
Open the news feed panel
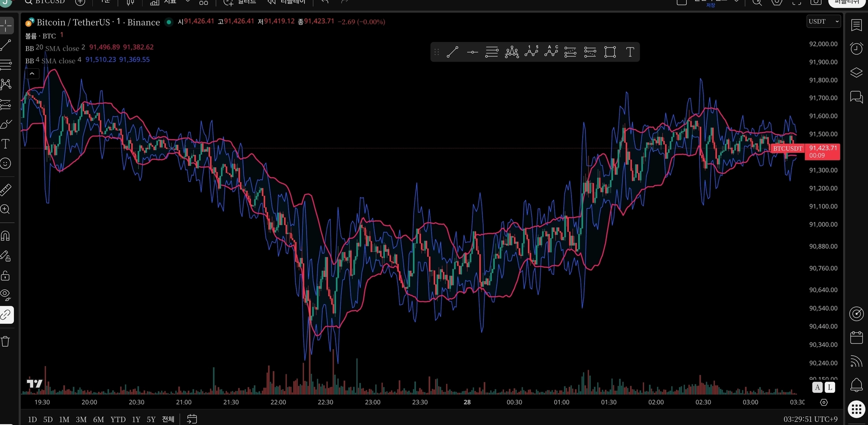click(856, 361)
